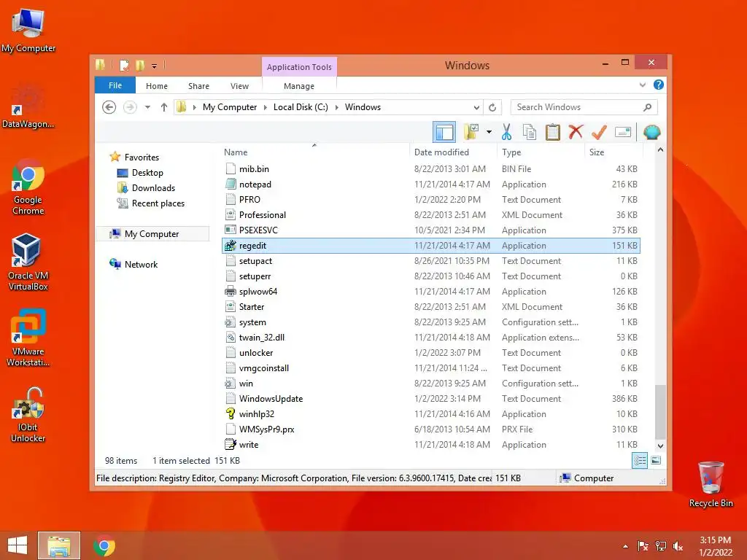Show hidden tray icons arrow

pos(625,546)
